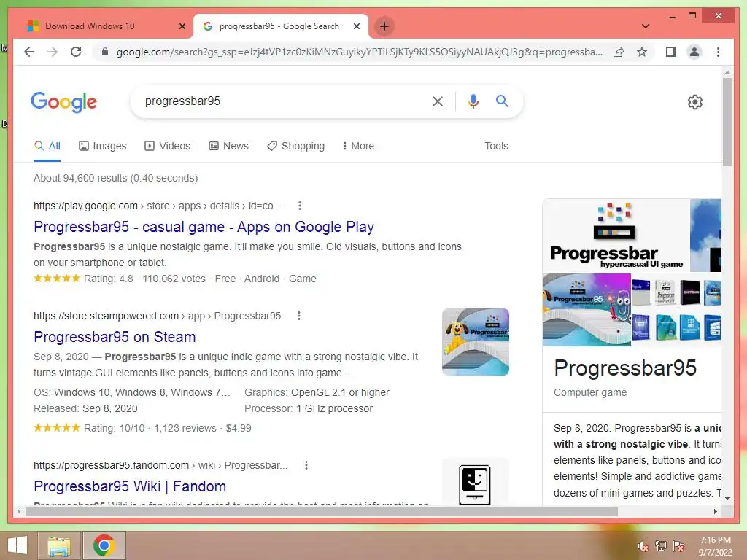Click the progressbar95.fandom.com result URL
Screen dimensions: 747x560
click(160, 465)
